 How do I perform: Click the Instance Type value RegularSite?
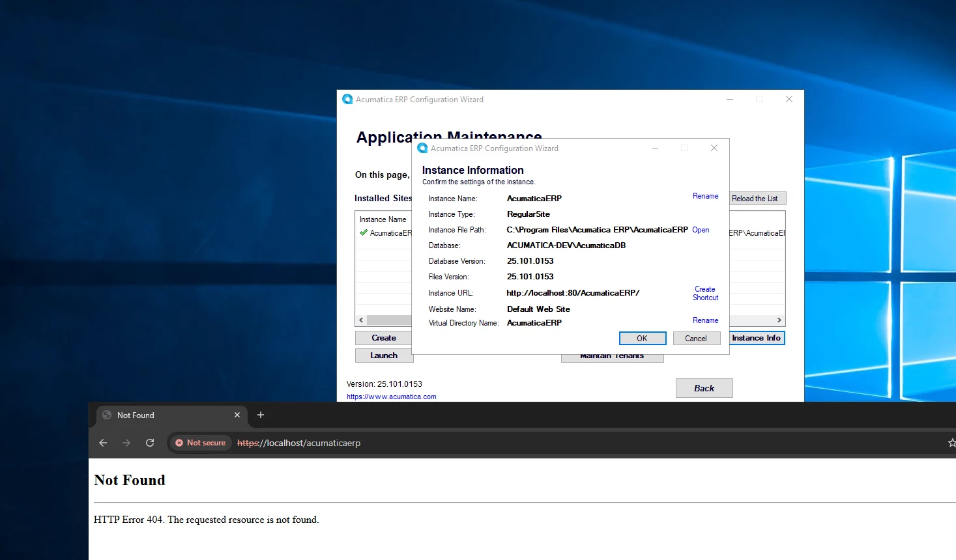click(x=529, y=214)
